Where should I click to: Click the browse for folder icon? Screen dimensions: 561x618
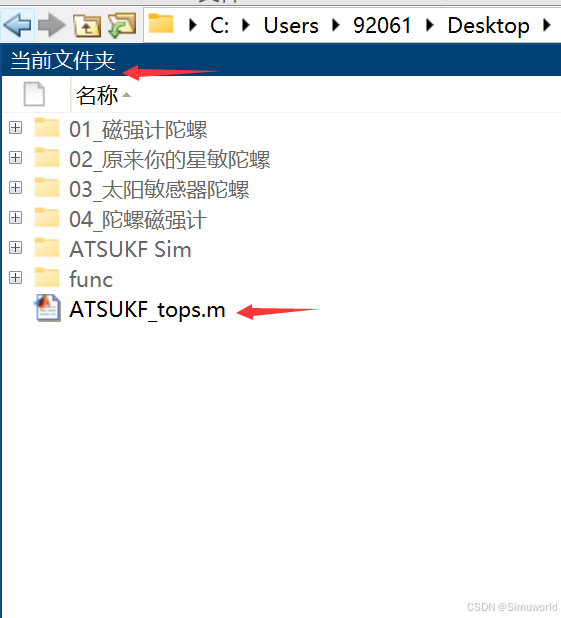tap(122, 25)
